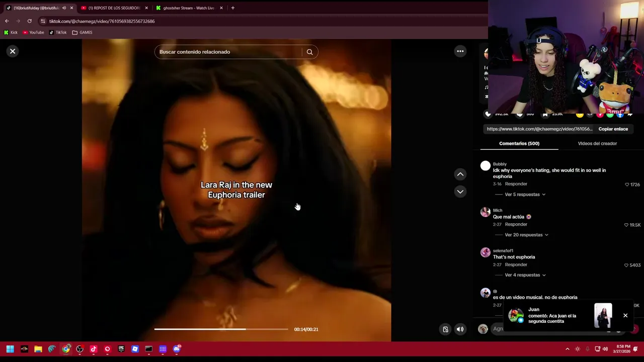Toggle the picture-in-picture mini player icon

tap(445, 329)
